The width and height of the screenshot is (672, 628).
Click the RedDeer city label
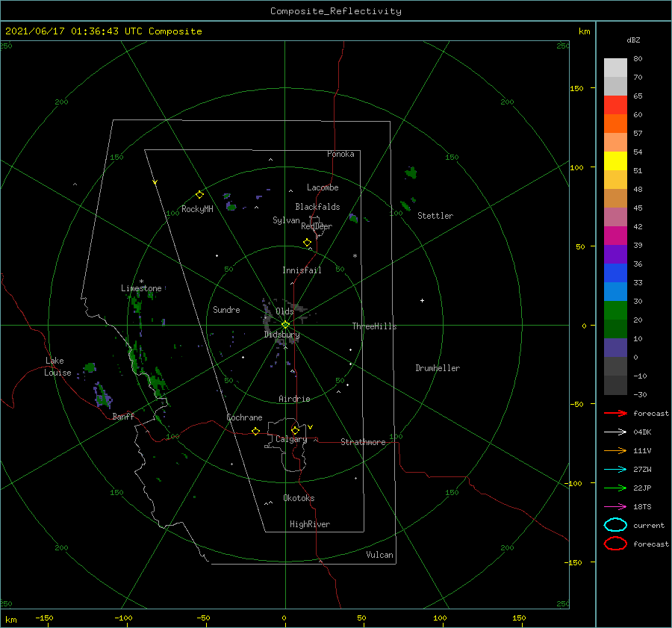pos(317,226)
